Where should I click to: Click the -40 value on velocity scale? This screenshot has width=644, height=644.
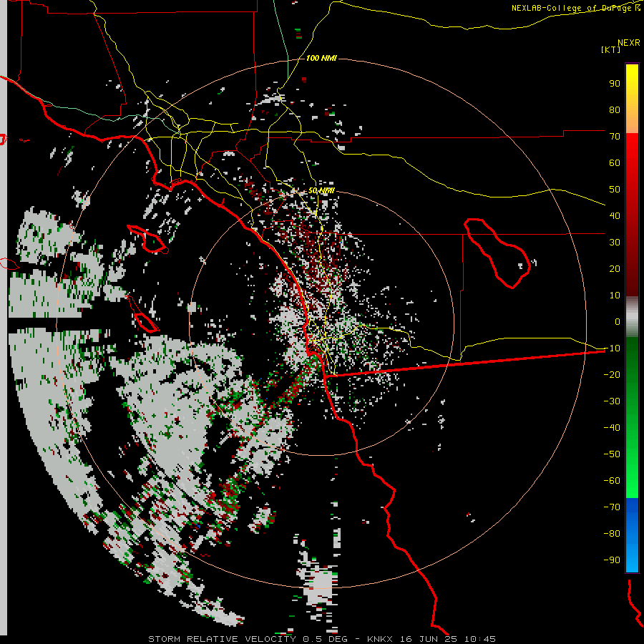(612, 428)
